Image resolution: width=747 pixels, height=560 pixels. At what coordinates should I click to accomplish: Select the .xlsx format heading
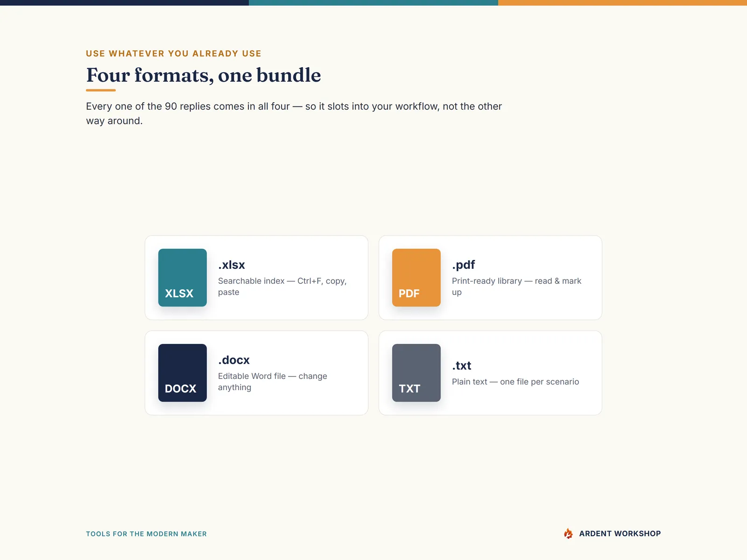point(232,265)
